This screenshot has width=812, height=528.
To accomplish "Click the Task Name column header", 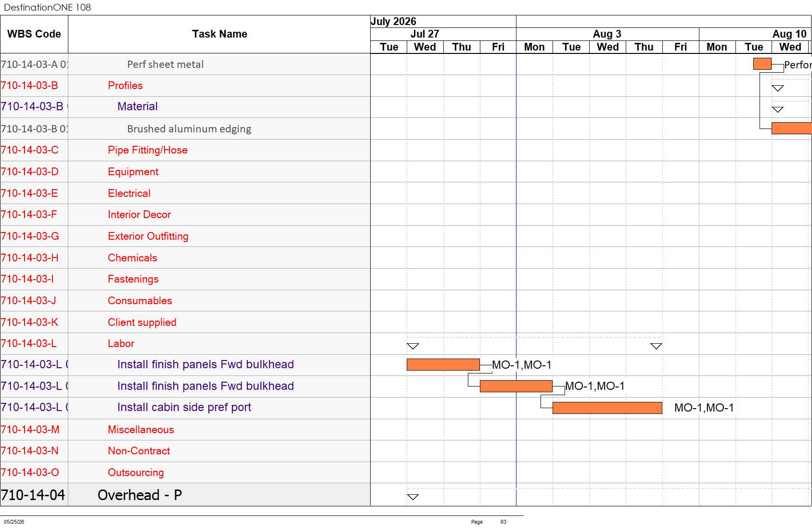I will click(x=219, y=34).
